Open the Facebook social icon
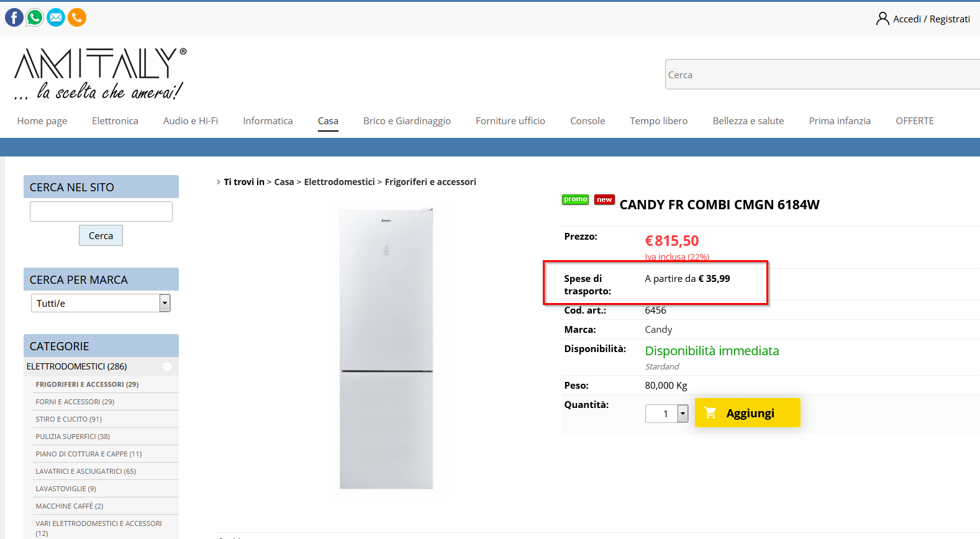Screen dimensions: 980x539 pos(14,17)
